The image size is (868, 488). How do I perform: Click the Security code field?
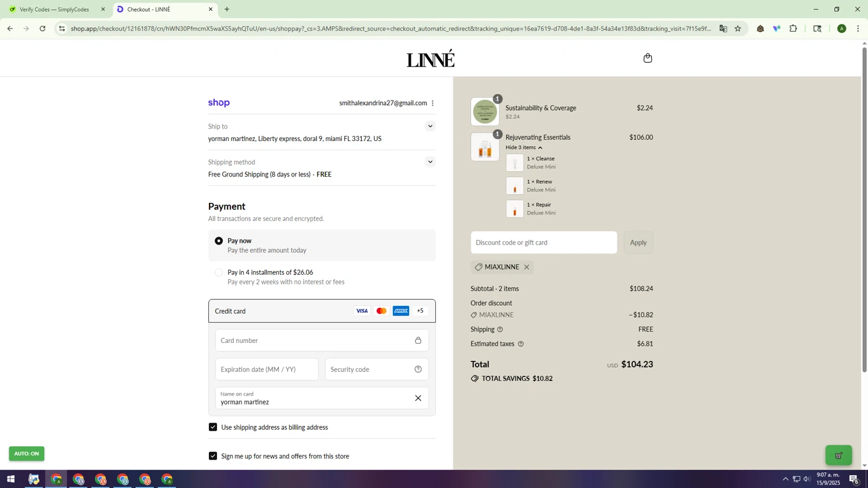(x=377, y=369)
